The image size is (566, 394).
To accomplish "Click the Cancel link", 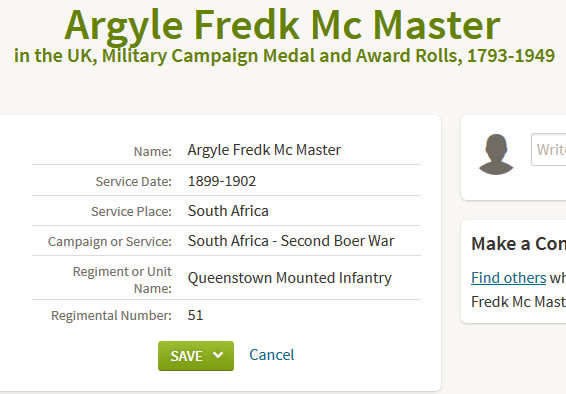I will tap(271, 355).
